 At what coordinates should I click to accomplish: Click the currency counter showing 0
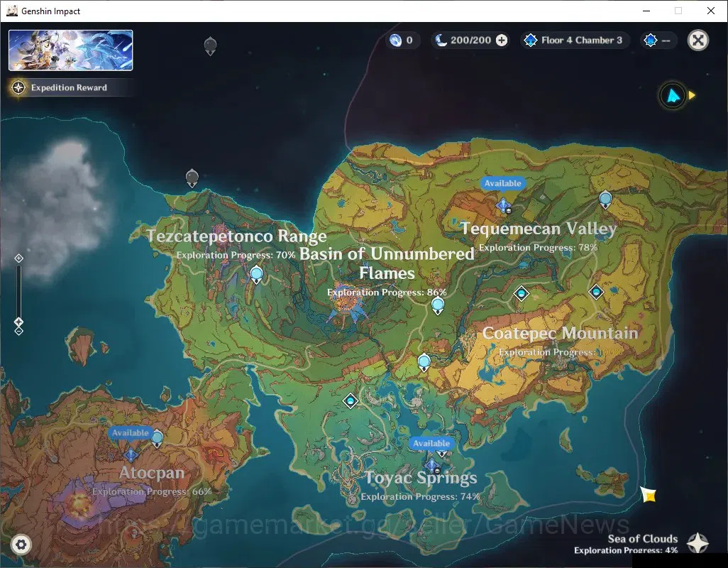pyautogui.click(x=402, y=40)
